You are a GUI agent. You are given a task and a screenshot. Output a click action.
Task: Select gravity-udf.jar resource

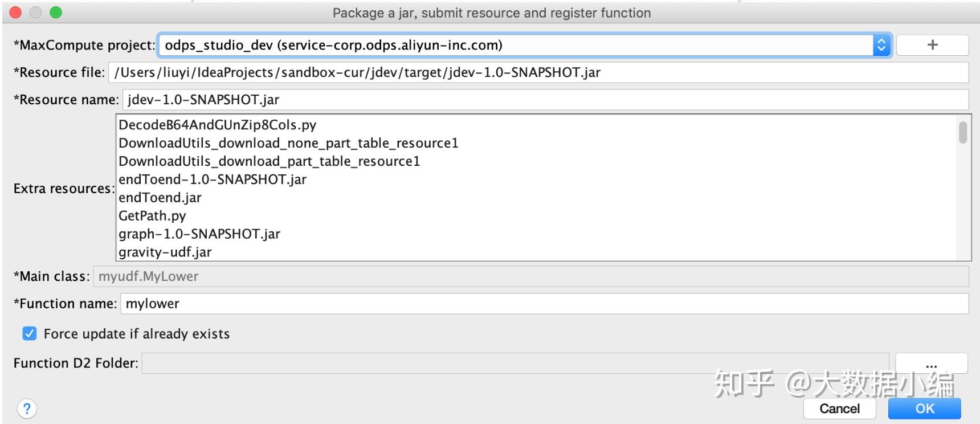[165, 252]
